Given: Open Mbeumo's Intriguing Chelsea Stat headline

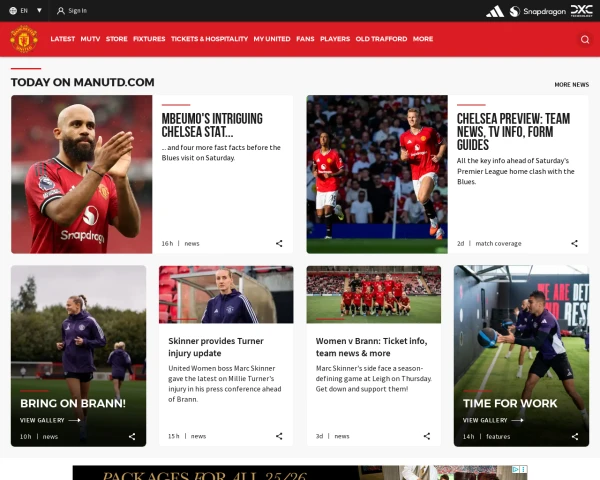Looking at the screenshot, I should (212, 125).
